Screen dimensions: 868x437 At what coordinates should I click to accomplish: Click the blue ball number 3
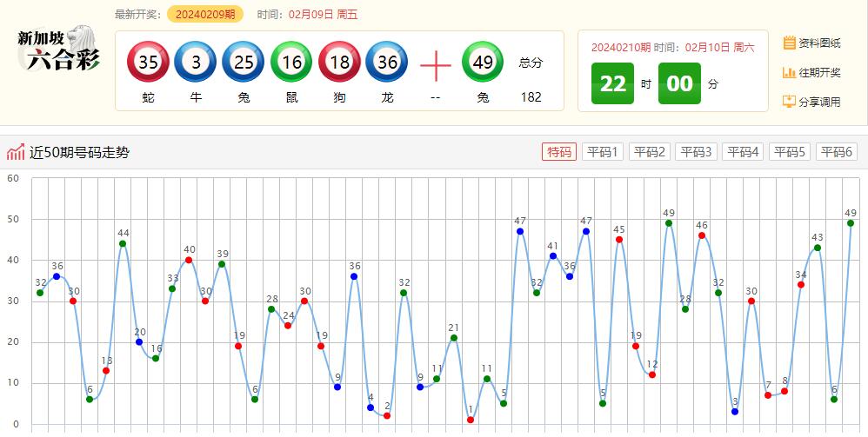point(196,63)
